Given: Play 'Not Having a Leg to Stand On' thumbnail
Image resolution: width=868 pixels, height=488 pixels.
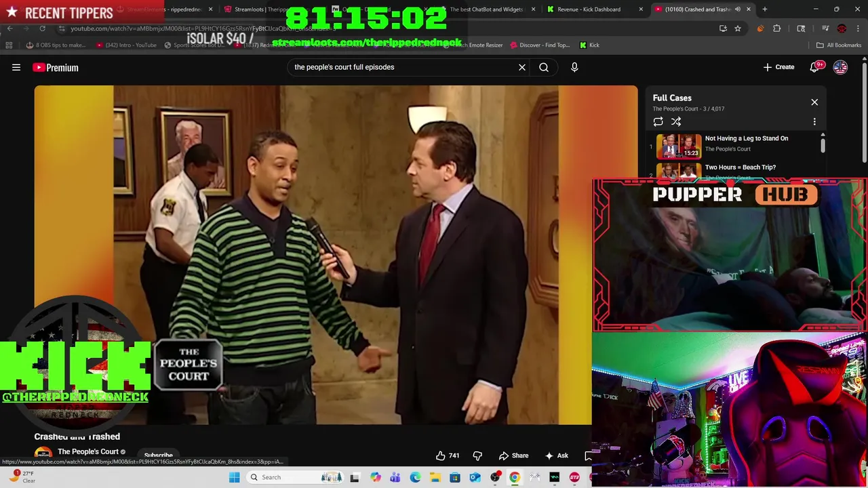Looking at the screenshot, I should [679, 146].
